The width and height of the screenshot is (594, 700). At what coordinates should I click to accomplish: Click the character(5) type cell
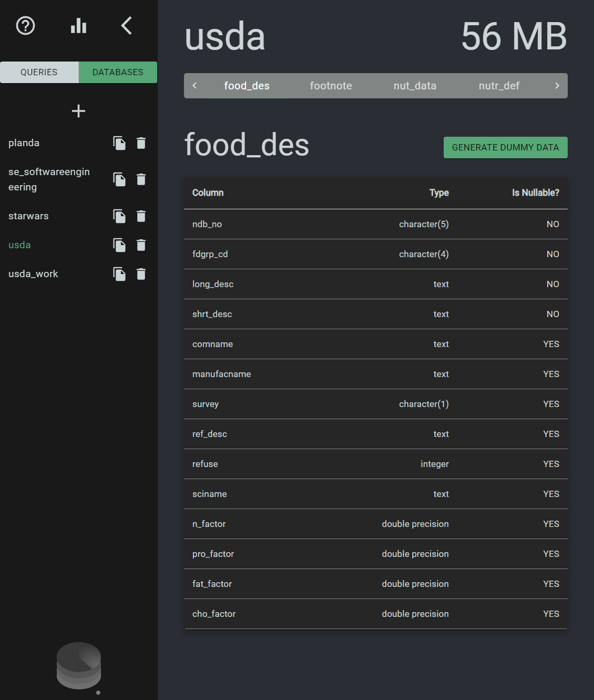(424, 224)
